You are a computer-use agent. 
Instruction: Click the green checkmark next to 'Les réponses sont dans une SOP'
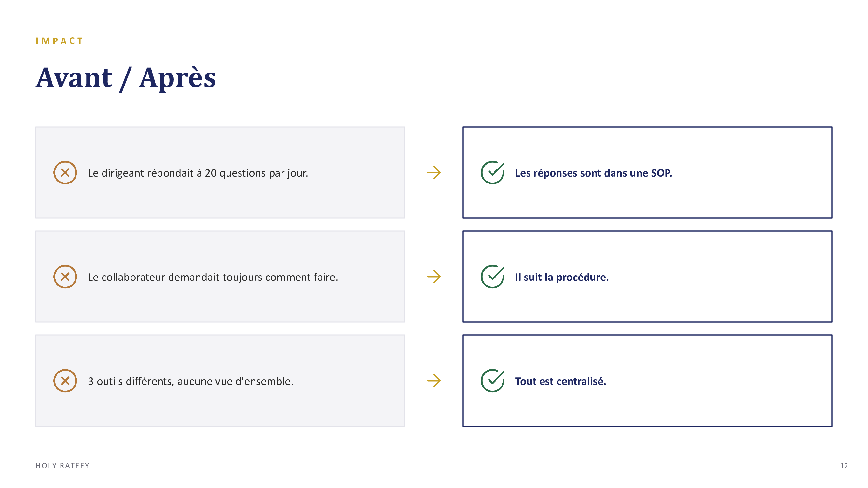point(492,172)
